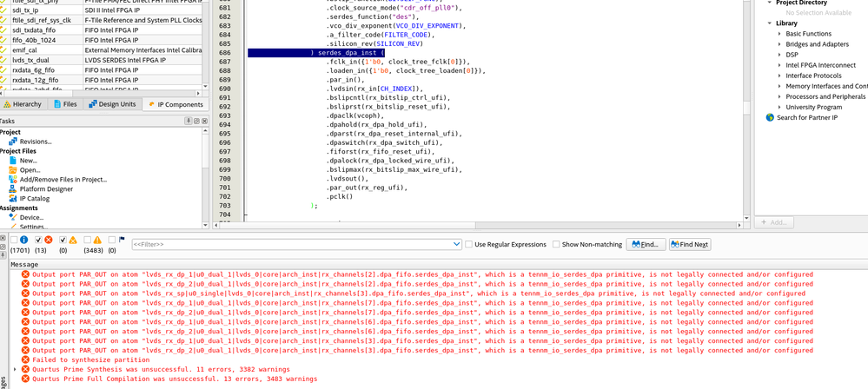The width and height of the screenshot is (868, 389).
Task: Expand Intel FPGA Interconnect category
Action: coord(780,65)
